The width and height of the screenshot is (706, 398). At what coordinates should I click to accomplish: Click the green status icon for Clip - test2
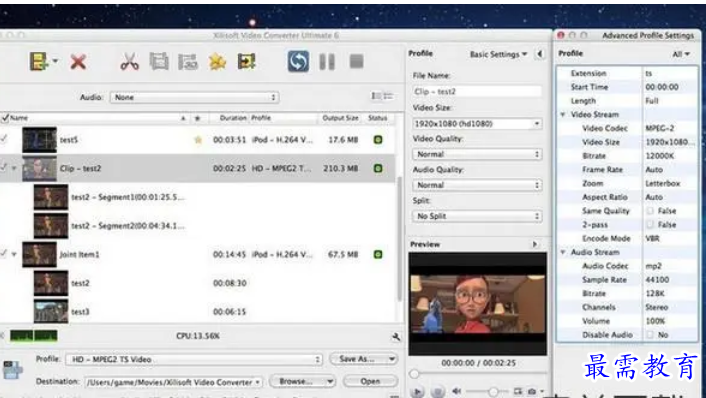[378, 168]
